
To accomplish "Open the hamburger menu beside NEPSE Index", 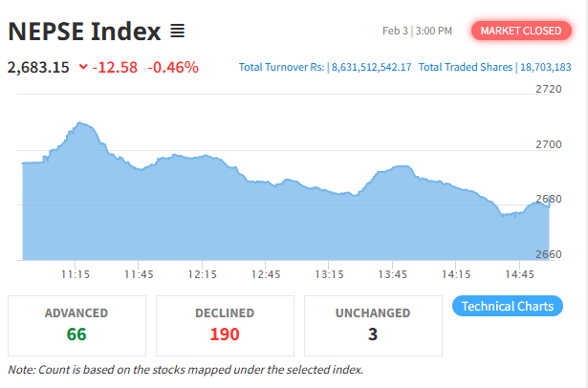I will [177, 32].
